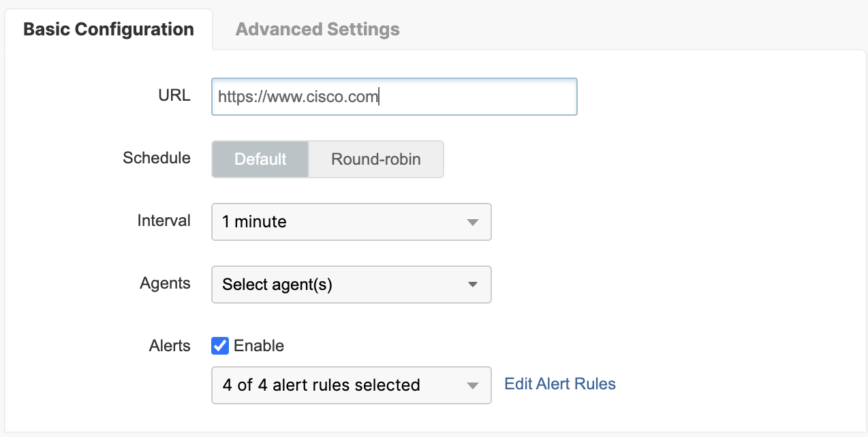Click the arrow icon on alert rules dropdown
This screenshot has height=437, width=868.
pos(473,385)
